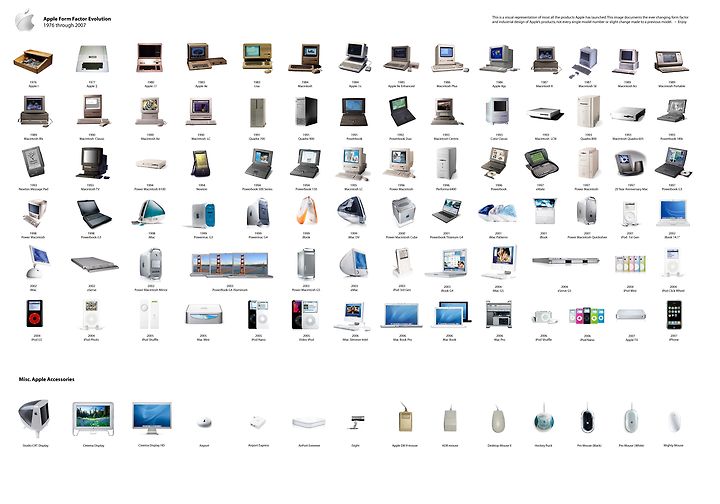
Task: Click the colorful iPod Mini lineup image
Action: point(630,264)
